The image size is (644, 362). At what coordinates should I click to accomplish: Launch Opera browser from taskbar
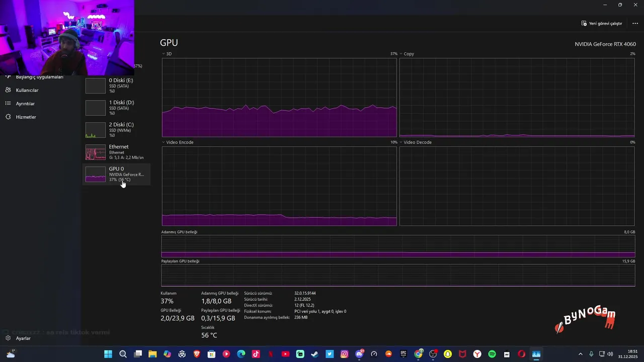521,354
